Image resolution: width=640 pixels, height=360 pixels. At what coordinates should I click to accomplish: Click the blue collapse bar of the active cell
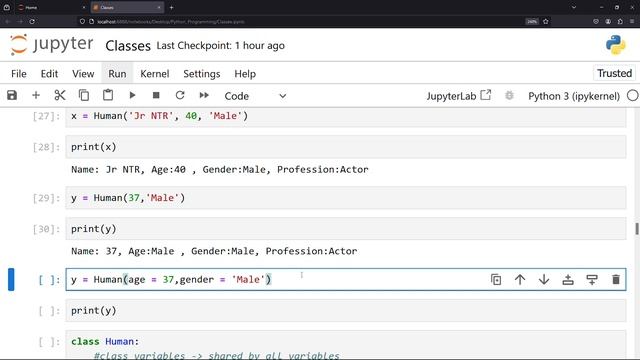pyautogui.click(x=11, y=280)
